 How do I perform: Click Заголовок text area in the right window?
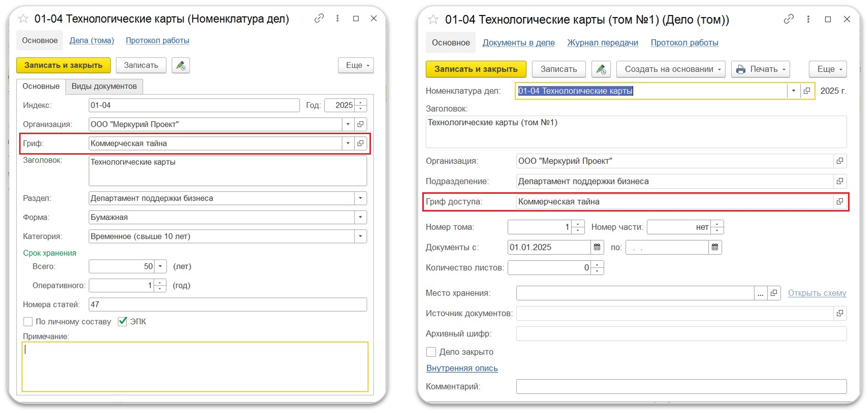[636, 132]
